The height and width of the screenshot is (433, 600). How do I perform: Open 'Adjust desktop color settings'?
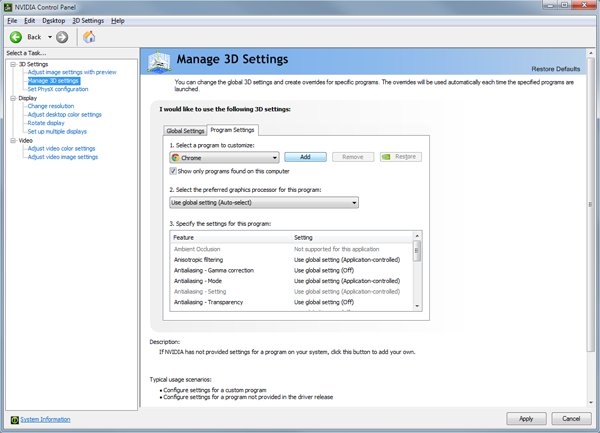pos(65,115)
